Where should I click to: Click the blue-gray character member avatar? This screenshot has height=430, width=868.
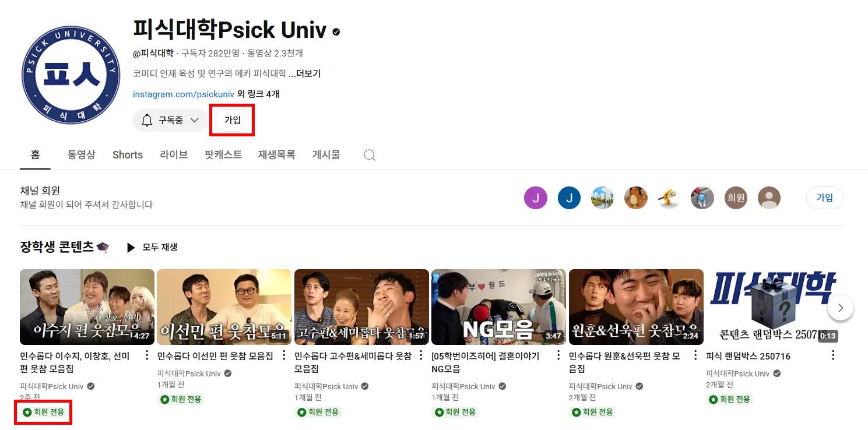click(x=702, y=198)
